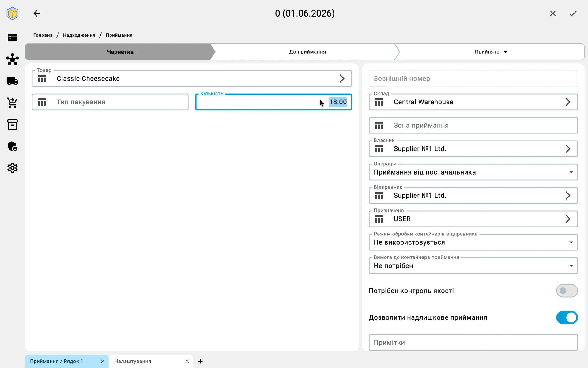The image size is (588, 368).
Task: Open the delivery truck sidebar icon
Action: [x=13, y=81]
